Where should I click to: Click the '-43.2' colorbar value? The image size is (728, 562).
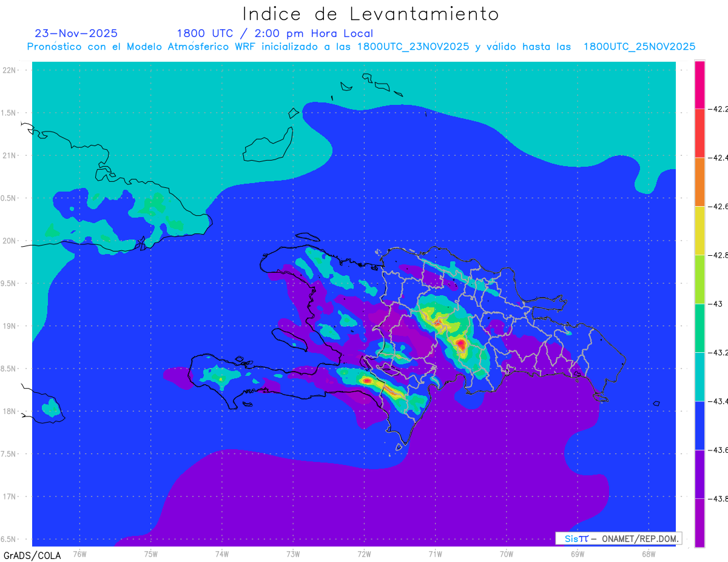point(718,352)
